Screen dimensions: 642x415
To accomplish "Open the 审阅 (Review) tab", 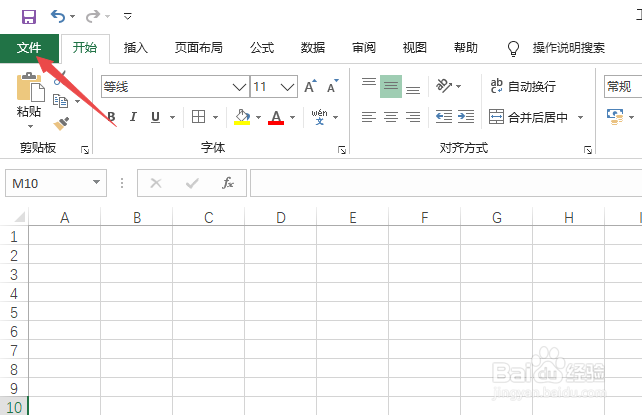I will [364, 48].
